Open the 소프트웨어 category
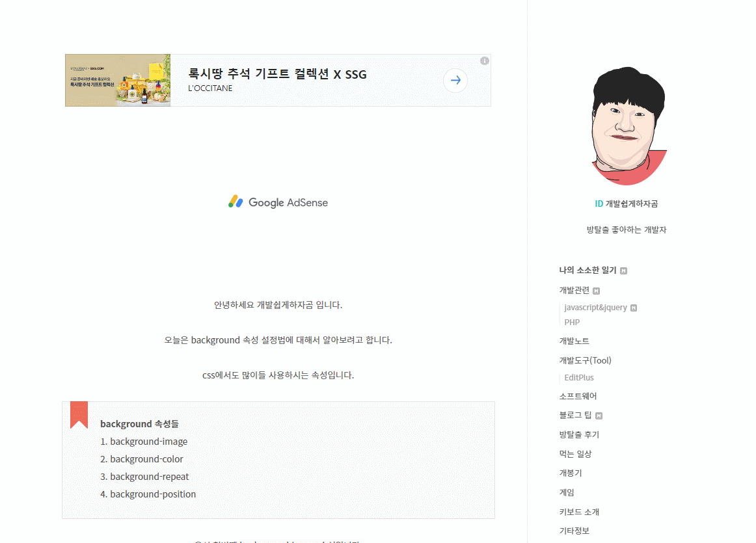 click(578, 396)
